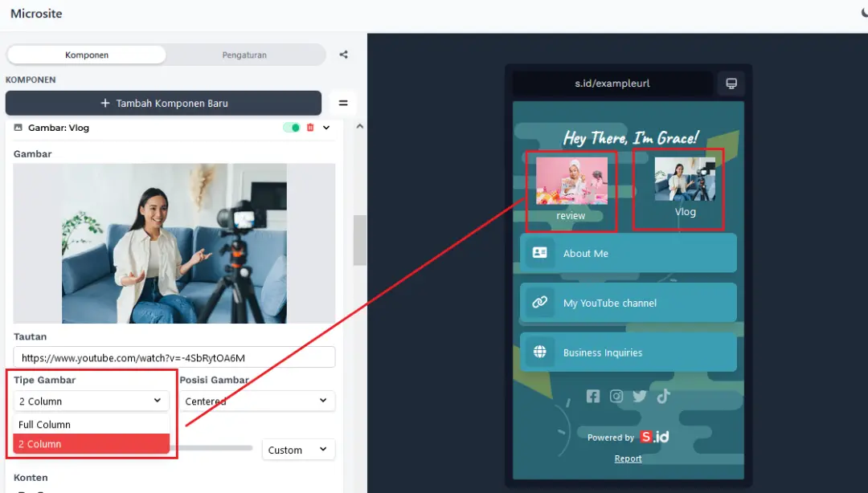
Task: Open the Facebook icon in preview
Action: [593, 396]
